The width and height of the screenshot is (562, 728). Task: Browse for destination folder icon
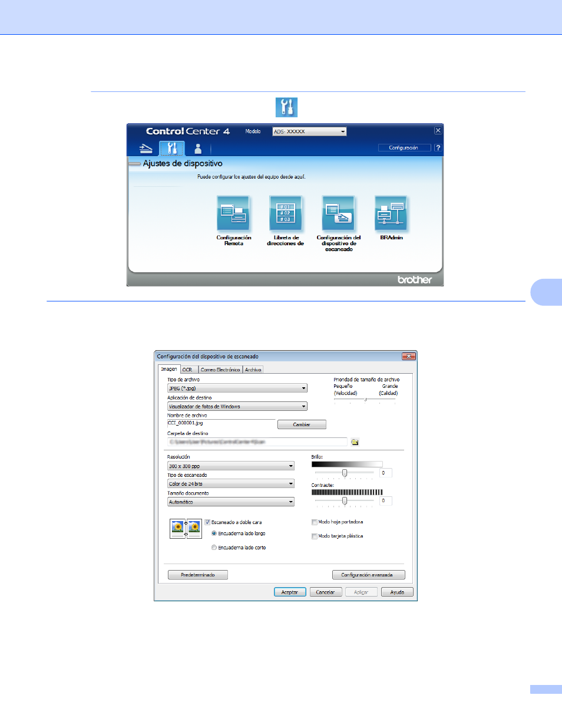355,442
